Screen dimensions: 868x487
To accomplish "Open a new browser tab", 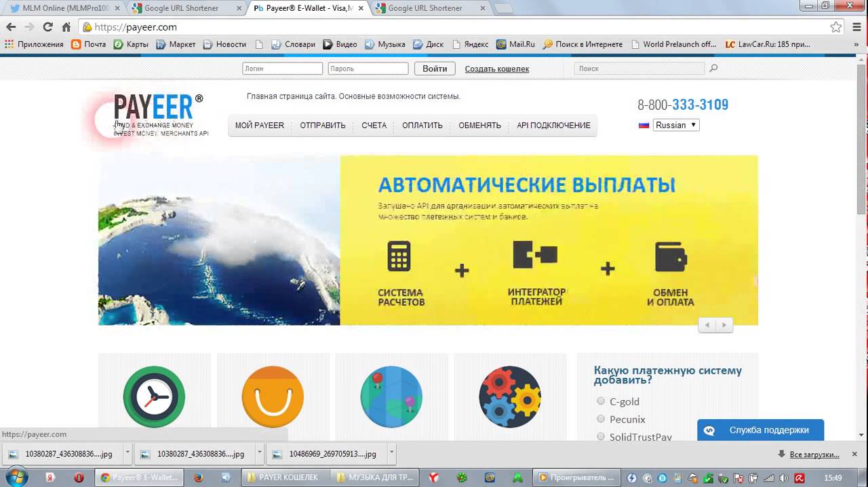I will coord(503,9).
